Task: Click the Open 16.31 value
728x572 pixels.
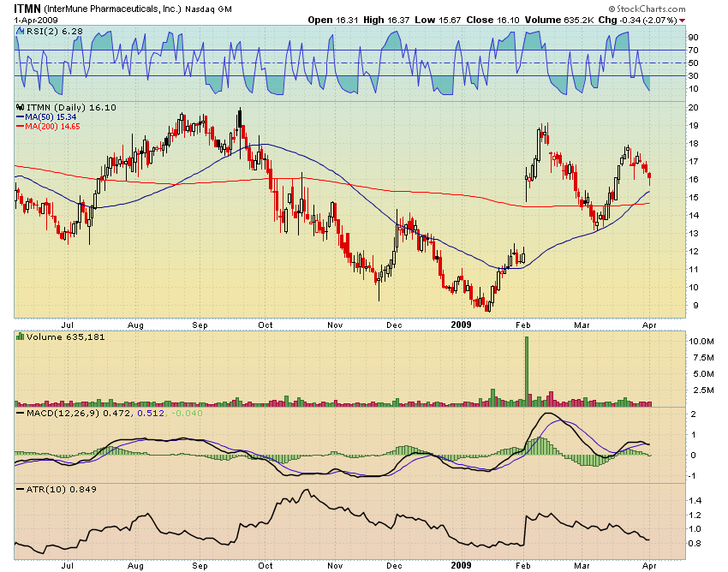Action: tap(333, 20)
